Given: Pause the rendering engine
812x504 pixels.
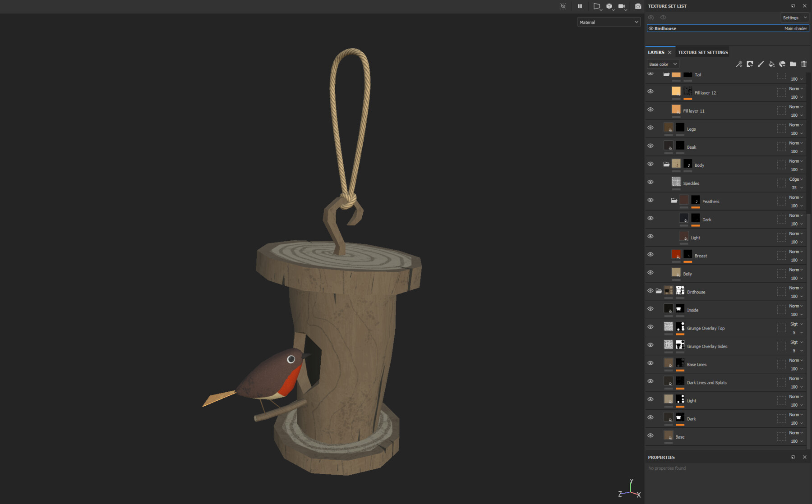Looking at the screenshot, I should pyautogui.click(x=580, y=6).
